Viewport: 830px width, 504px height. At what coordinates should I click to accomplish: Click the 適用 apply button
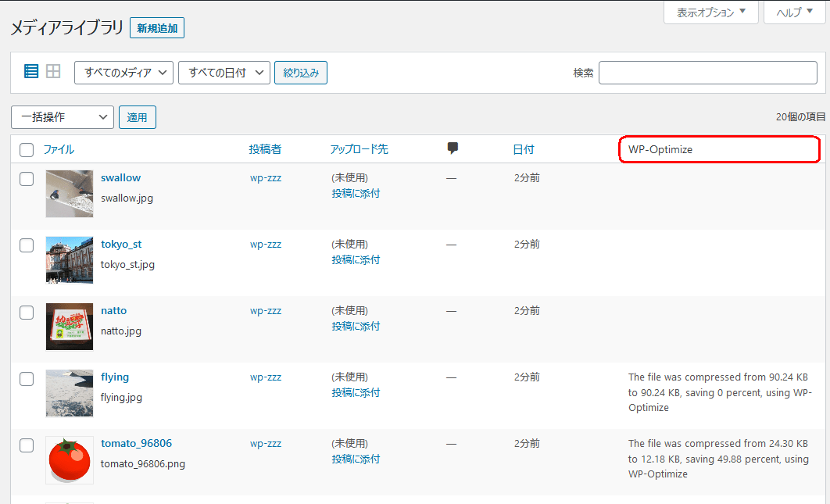pos(137,117)
